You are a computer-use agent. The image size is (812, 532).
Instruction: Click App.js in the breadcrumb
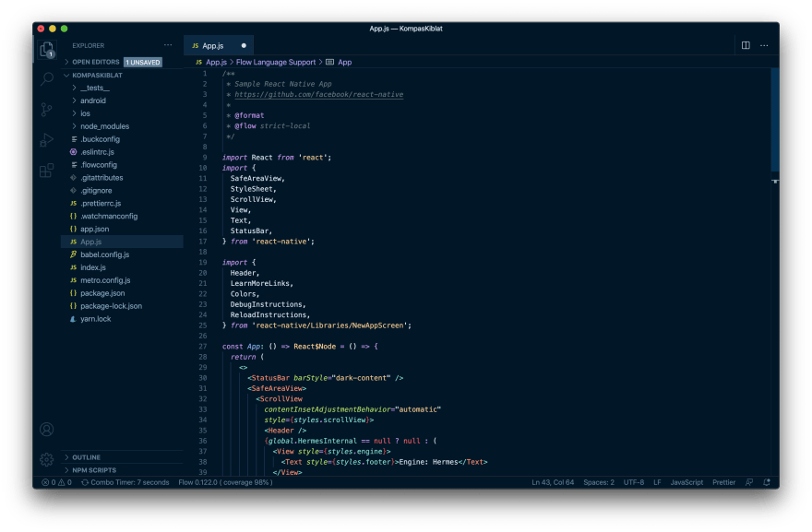217,62
